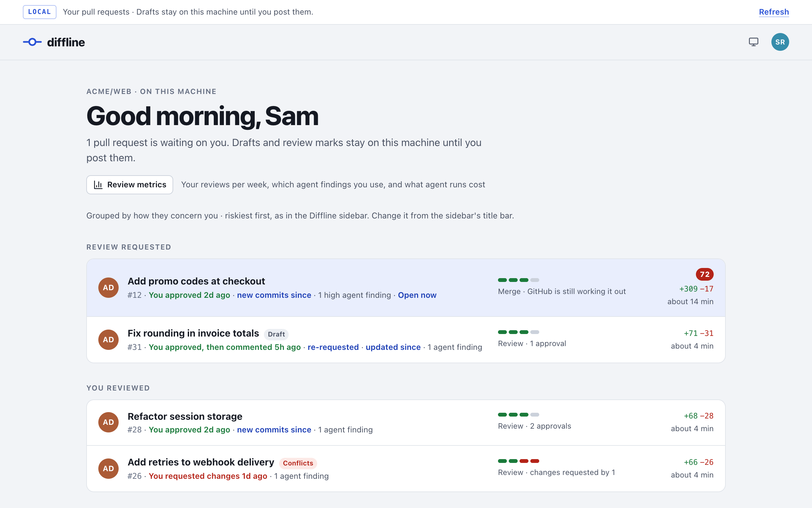Click the diffline wordmark
Image resolution: width=812 pixels, height=508 pixels.
pos(66,42)
